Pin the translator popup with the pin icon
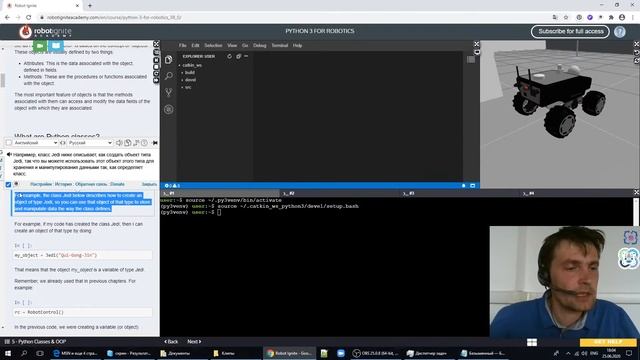 (155, 143)
